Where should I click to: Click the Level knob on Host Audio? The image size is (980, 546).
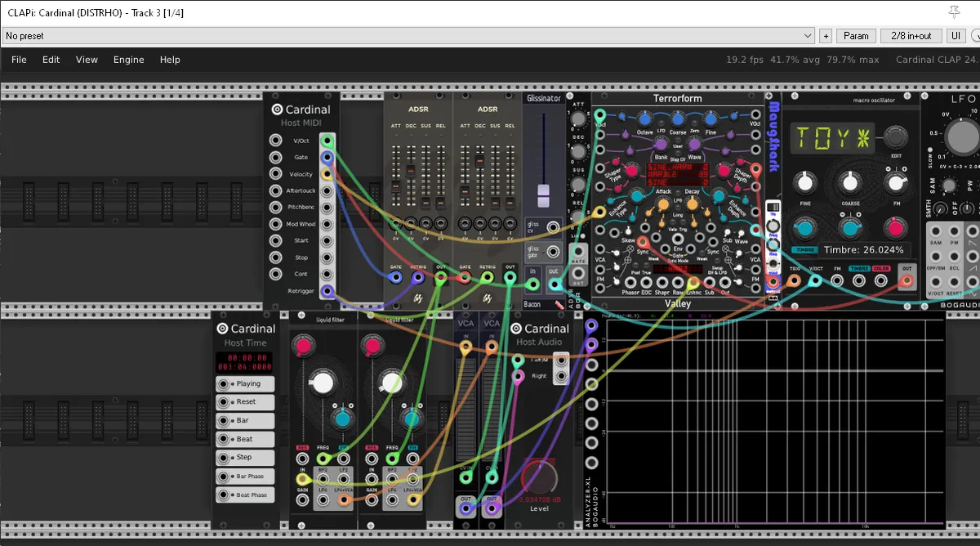click(x=538, y=477)
